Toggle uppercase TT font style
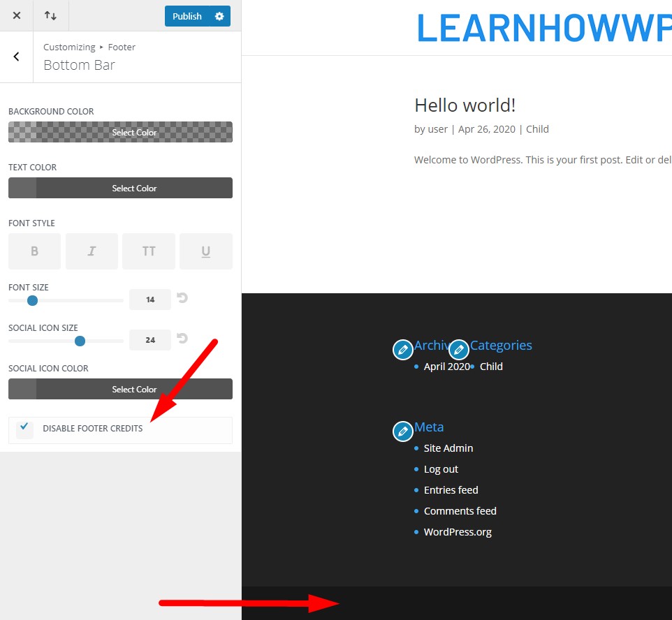 point(149,251)
